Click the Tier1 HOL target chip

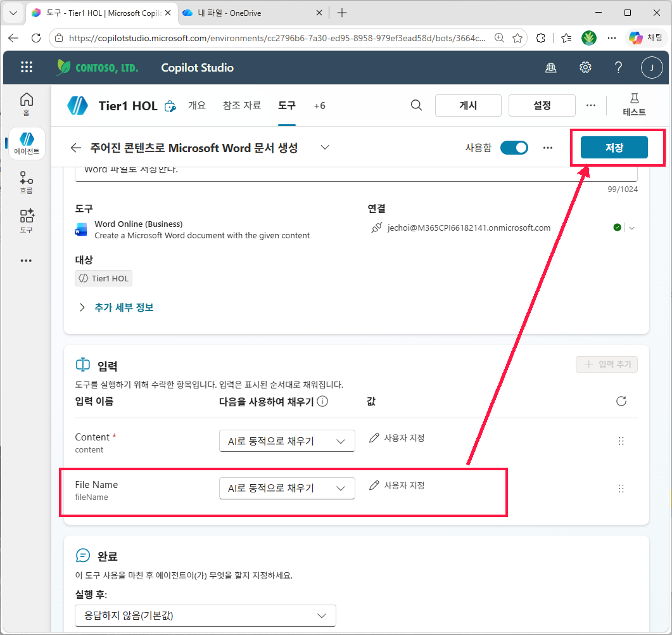pyautogui.click(x=103, y=278)
